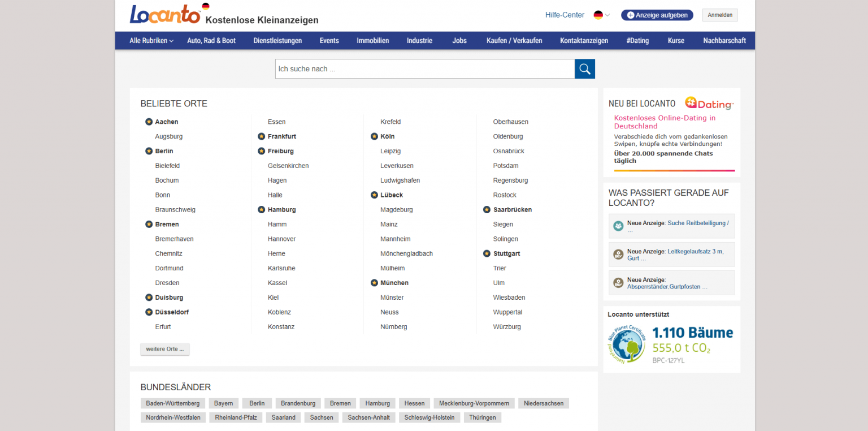Click the star icon beside Hamburg

(261, 209)
